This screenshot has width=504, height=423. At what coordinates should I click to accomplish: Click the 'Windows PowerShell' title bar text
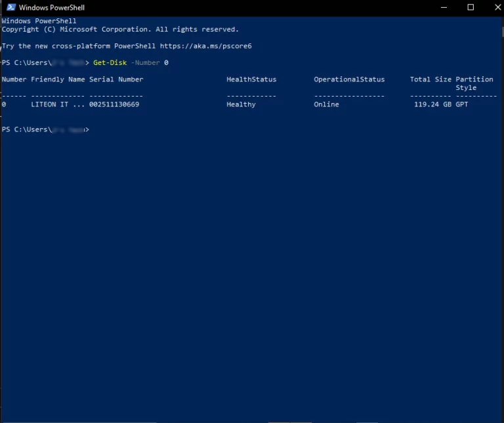52,7
